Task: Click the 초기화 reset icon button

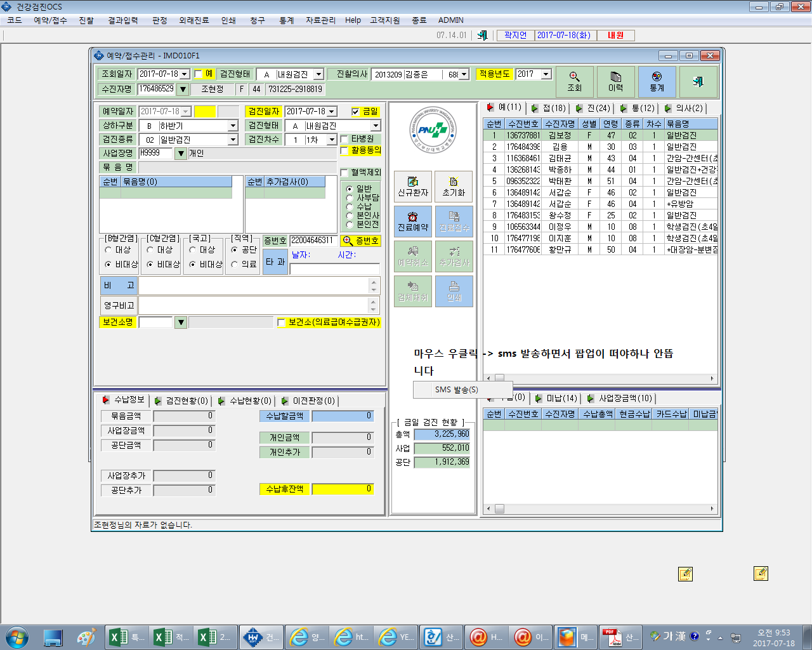Action: coord(454,187)
